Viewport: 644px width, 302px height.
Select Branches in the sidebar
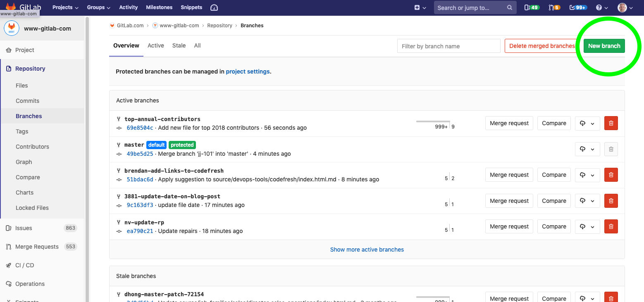[x=29, y=116]
